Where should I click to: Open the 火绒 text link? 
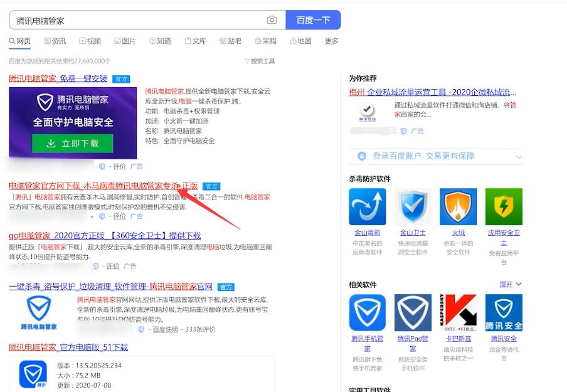click(458, 233)
